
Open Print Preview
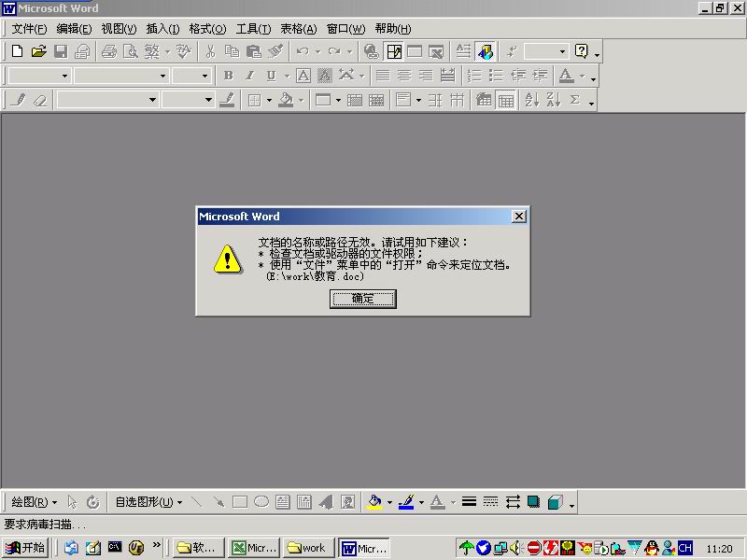(130, 51)
